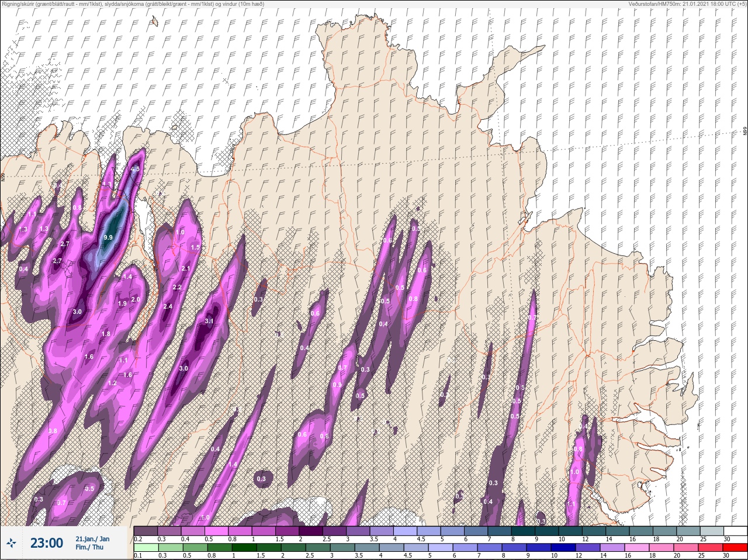Click the 23:00 forecast time label
Image resolution: width=748 pixels, height=560 pixels.
pos(47,543)
